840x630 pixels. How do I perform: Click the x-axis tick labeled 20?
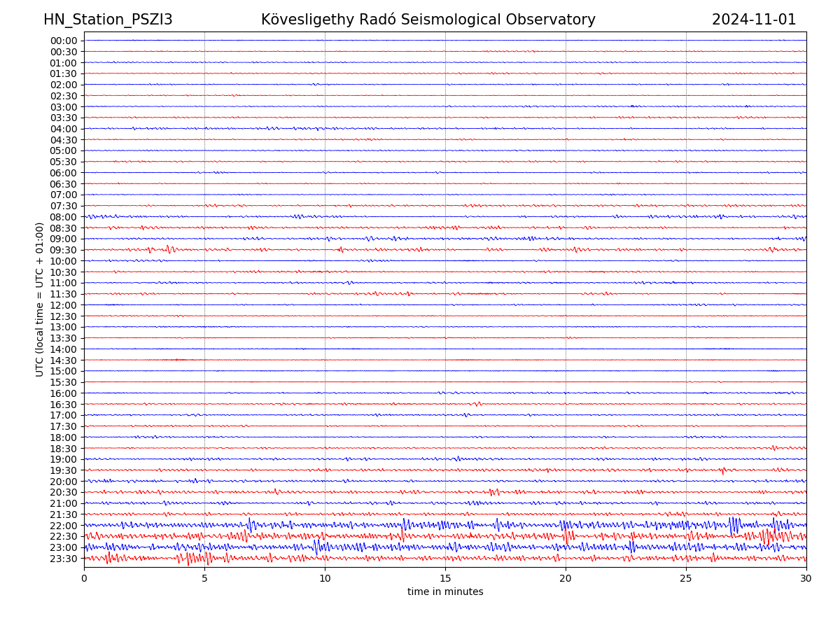(x=566, y=578)
